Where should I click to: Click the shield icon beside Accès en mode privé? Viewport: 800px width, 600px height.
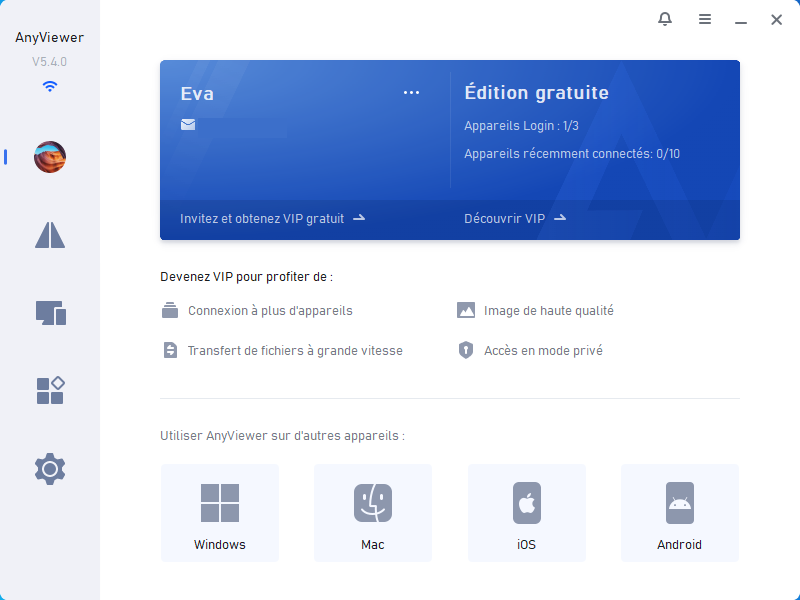[x=465, y=350]
